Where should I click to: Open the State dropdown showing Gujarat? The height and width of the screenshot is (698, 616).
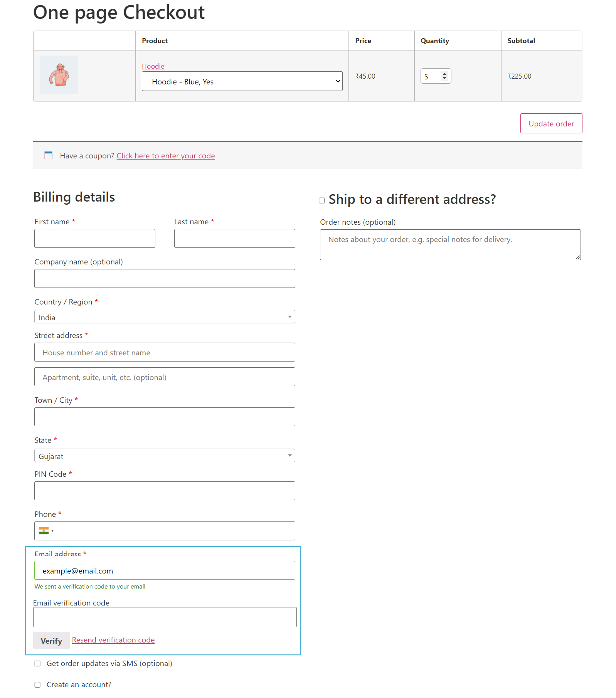click(164, 455)
